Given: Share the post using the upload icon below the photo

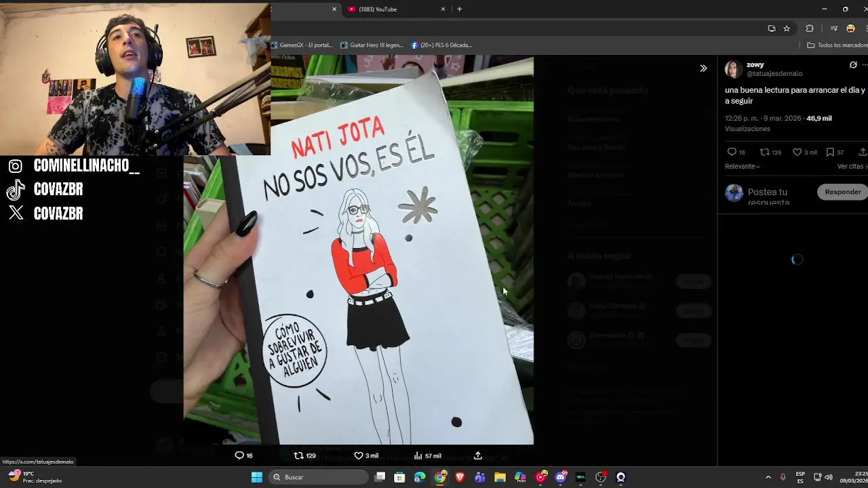Looking at the screenshot, I should click(478, 455).
